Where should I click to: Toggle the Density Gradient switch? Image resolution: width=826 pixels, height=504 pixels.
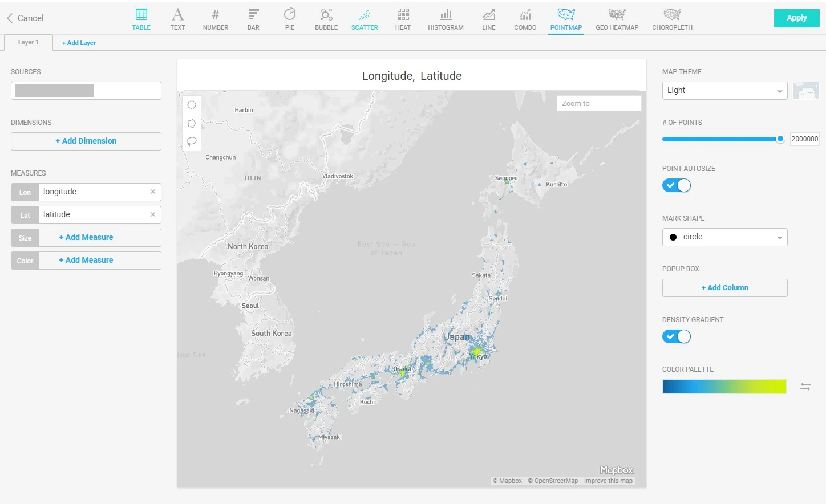click(x=677, y=336)
